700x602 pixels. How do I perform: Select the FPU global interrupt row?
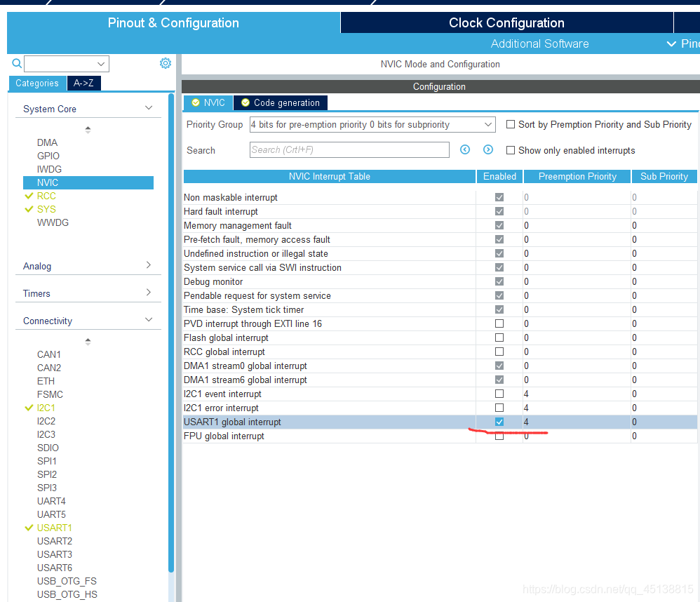(x=440, y=436)
